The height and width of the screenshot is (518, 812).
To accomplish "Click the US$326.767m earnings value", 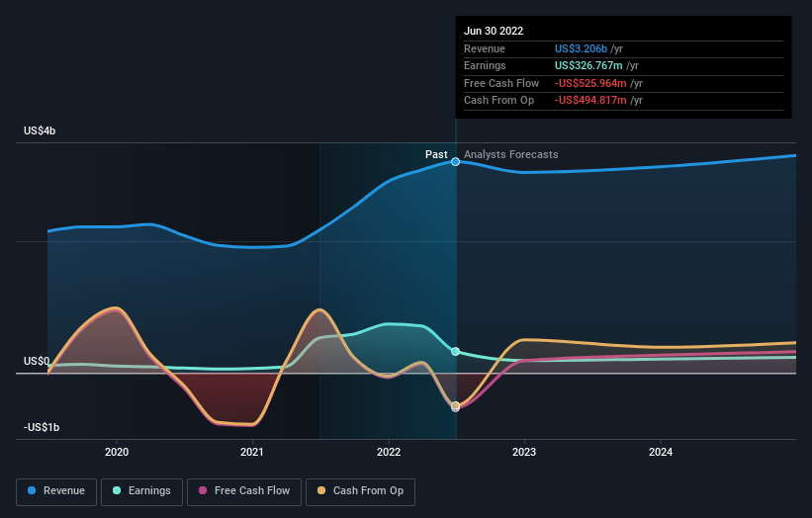I will point(588,65).
